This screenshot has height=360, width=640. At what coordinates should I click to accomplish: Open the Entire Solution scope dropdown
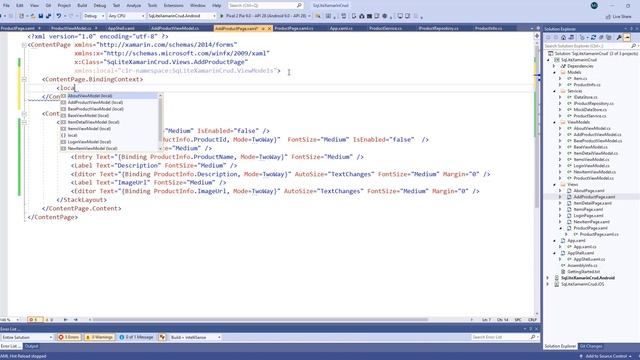pyautogui.click(x=27, y=337)
